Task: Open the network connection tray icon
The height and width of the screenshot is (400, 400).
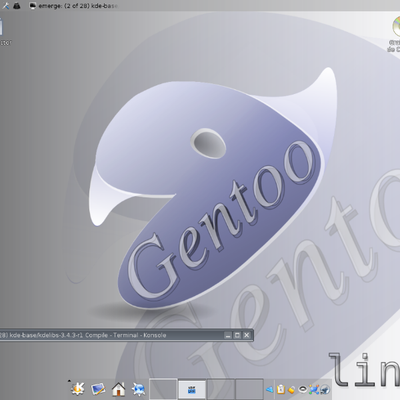Action: (314, 389)
